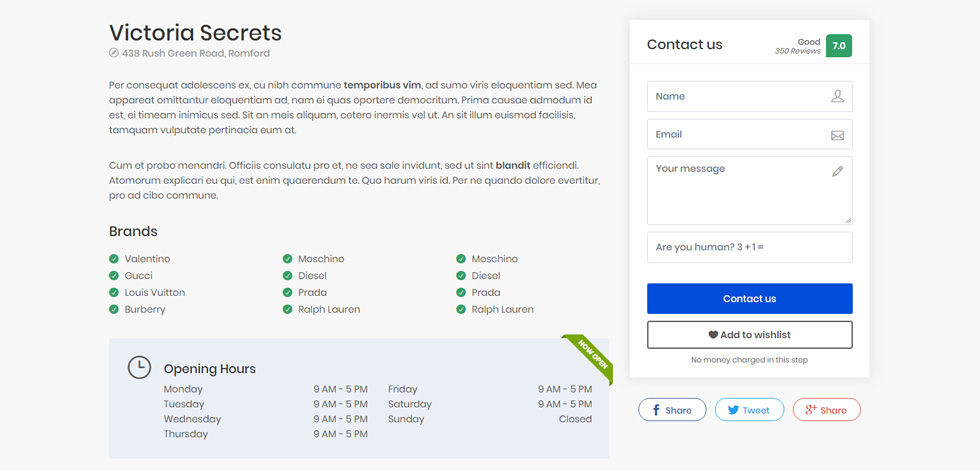Image resolution: width=980 pixels, height=471 pixels.
Task: Click the person icon in Name field
Action: [837, 96]
